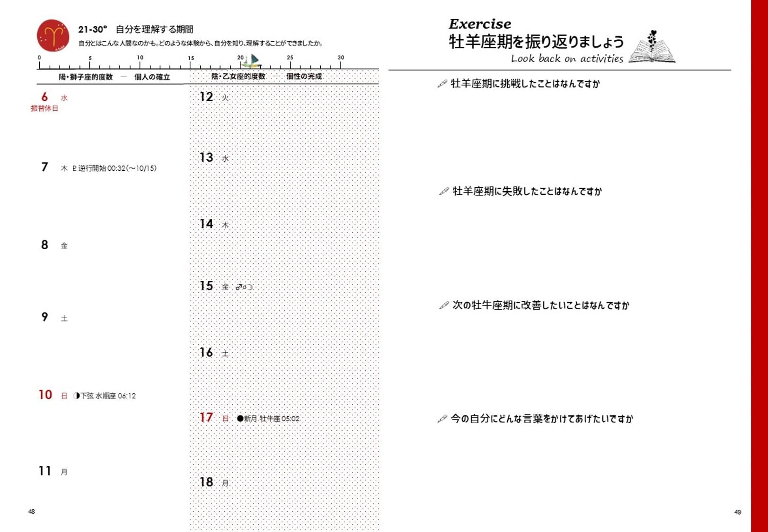Click the 15 label on the degree ruler
768x532 pixels.
(191, 58)
